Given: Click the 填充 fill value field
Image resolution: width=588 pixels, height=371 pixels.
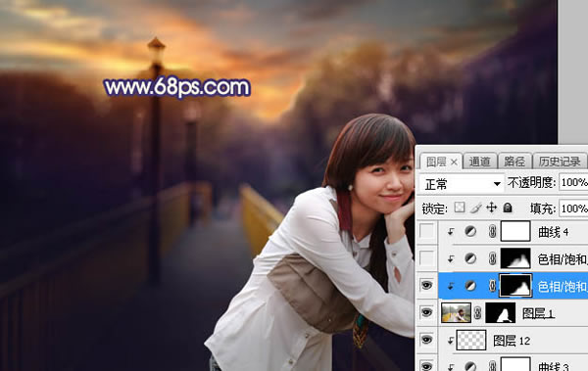Looking at the screenshot, I should pos(573,208).
